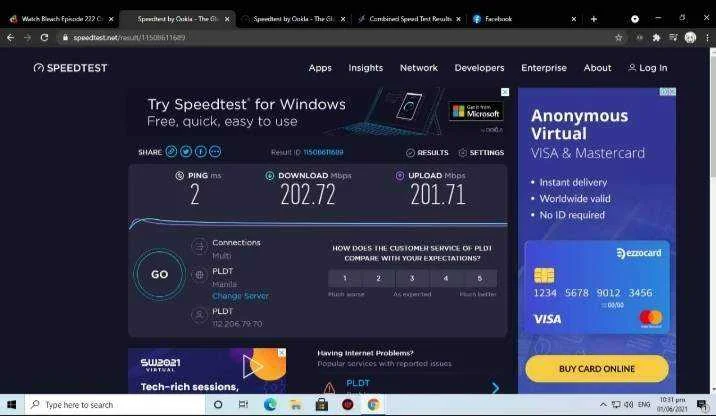Open File Explorer from taskbar

(295, 405)
